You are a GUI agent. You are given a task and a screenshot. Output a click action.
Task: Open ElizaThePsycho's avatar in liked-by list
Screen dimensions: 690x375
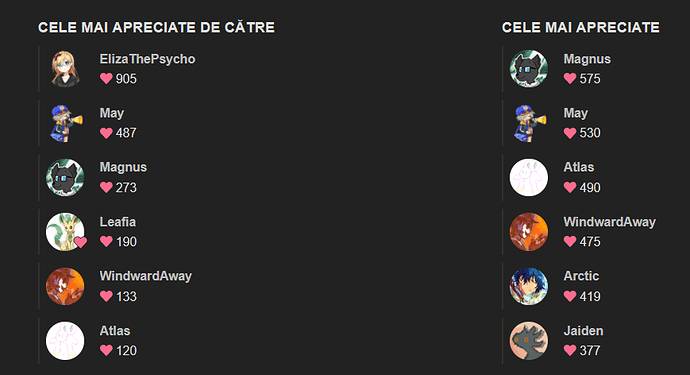65,69
